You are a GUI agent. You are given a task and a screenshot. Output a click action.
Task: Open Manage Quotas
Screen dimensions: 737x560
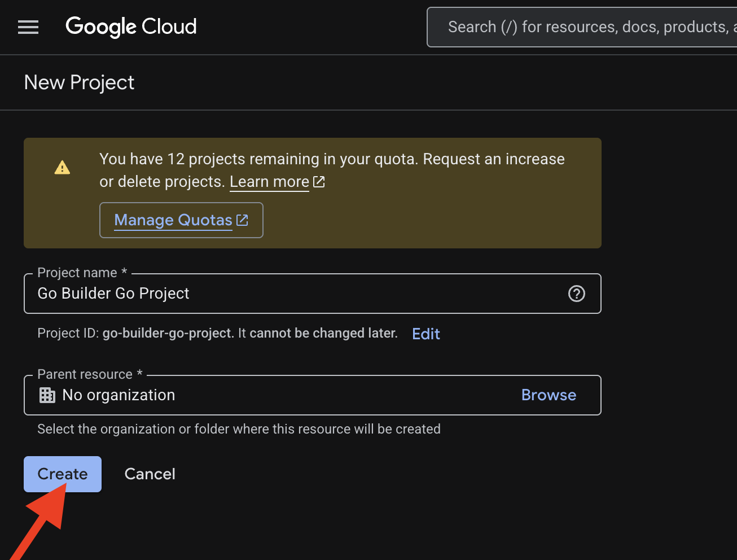[x=173, y=220]
